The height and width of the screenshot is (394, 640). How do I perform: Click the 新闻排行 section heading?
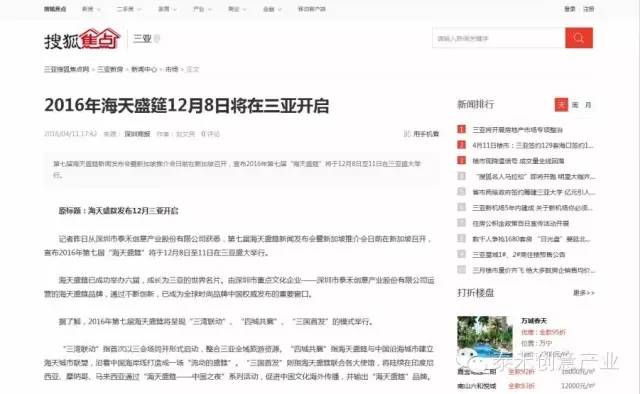[x=476, y=105]
